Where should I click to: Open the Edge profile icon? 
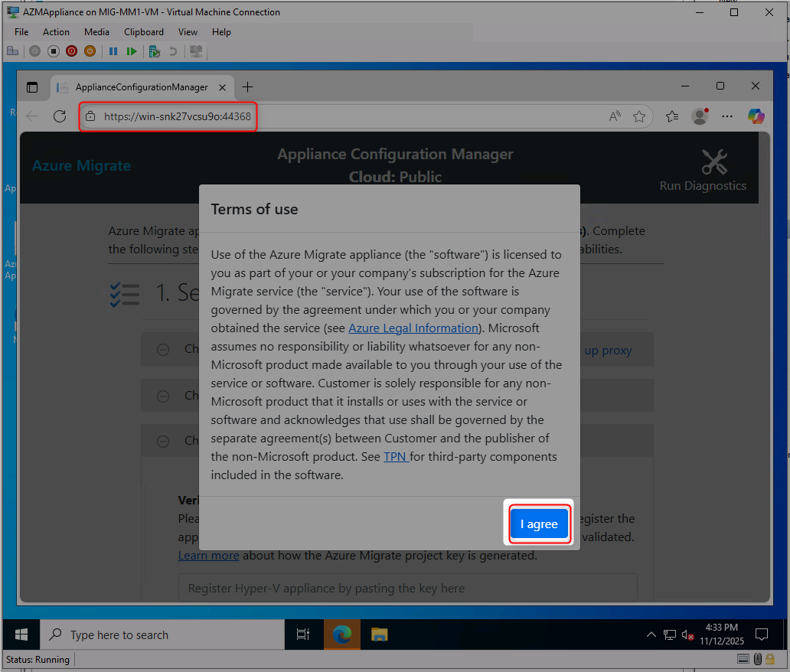700,116
